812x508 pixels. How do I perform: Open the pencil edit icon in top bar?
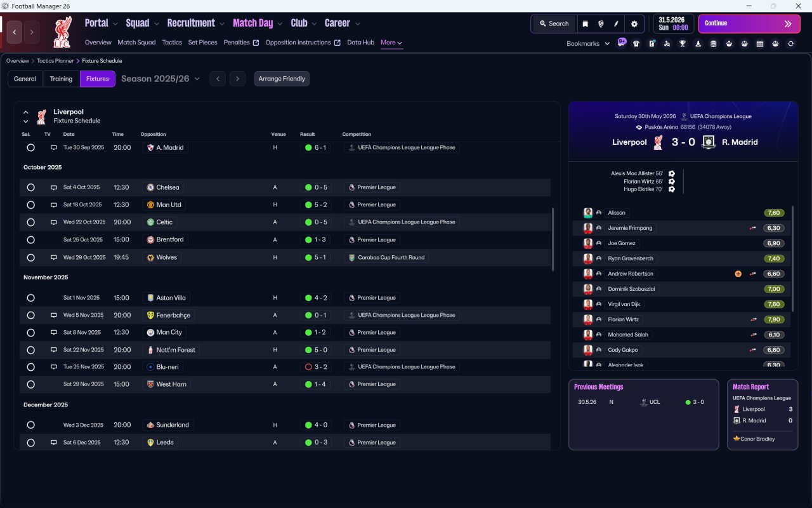pyautogui.click(x=616, y=23)
